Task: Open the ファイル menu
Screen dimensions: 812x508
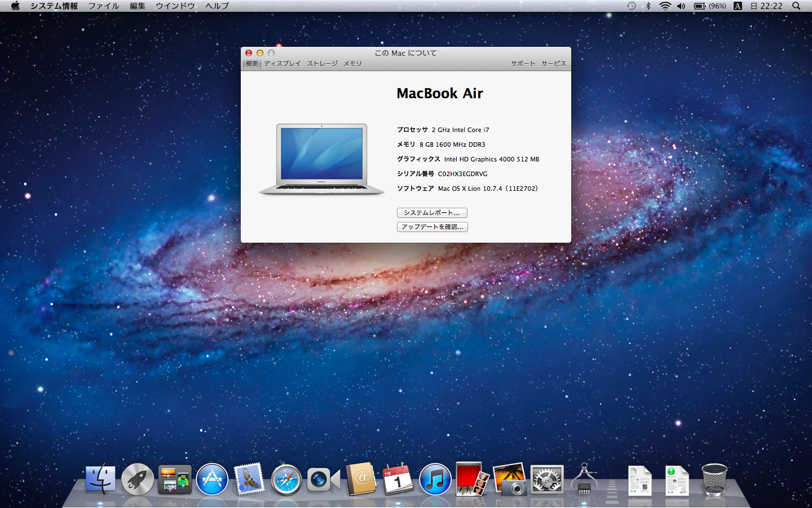Action: point(104,6)
